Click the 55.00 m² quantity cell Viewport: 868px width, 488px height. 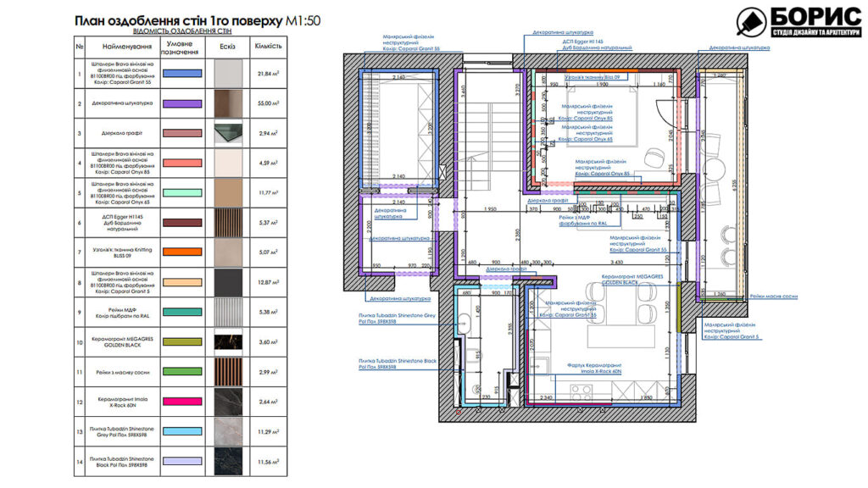(x=268, y=103)
